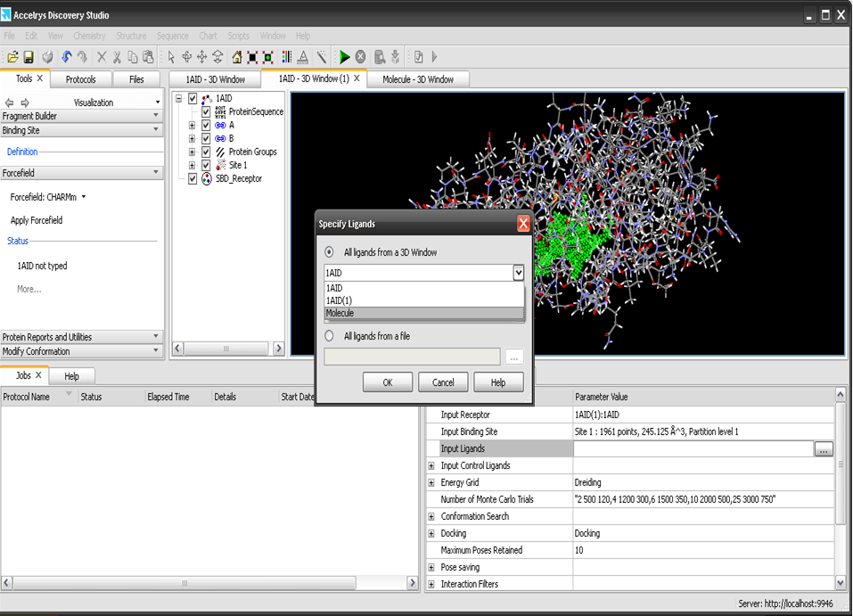This screenshot has width=853, height=616.
Task: Click the hierarchy tree horizontal scrollbar
Action: coord(228,349)
